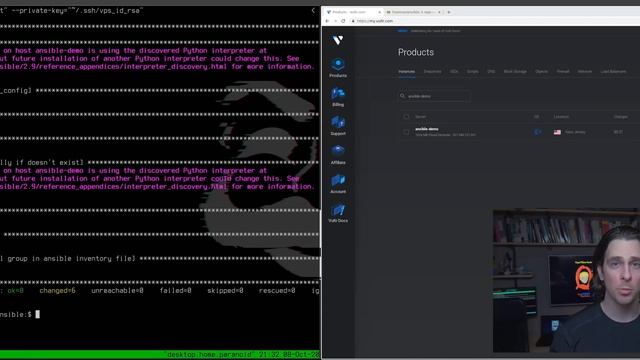Click 'failed=0' in terminal recap
Viewport: 640px width, 360px height.
(176, 291)
